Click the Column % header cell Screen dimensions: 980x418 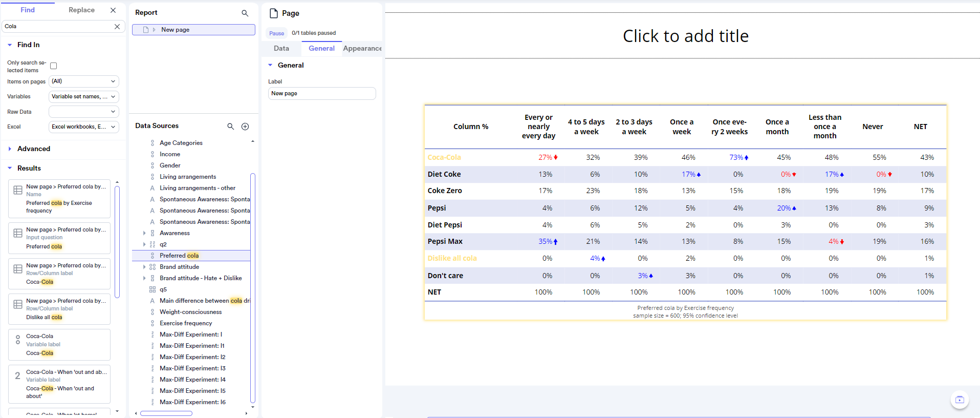click(471, 127)
